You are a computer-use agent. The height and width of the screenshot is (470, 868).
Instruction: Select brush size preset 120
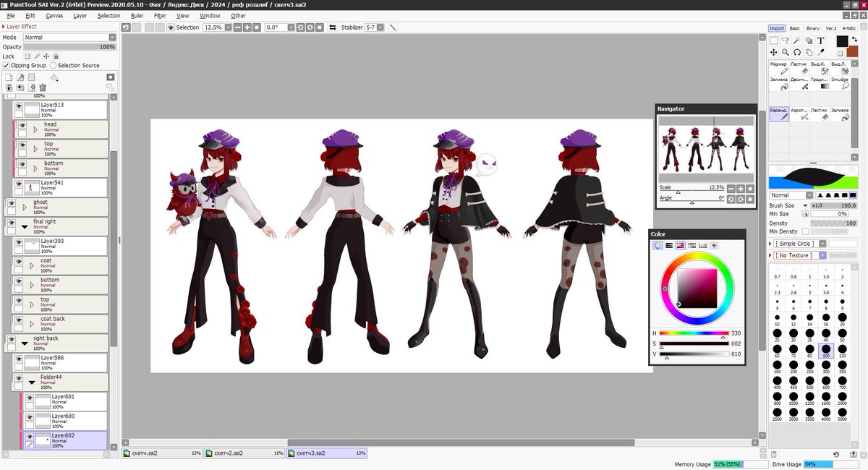842,351
